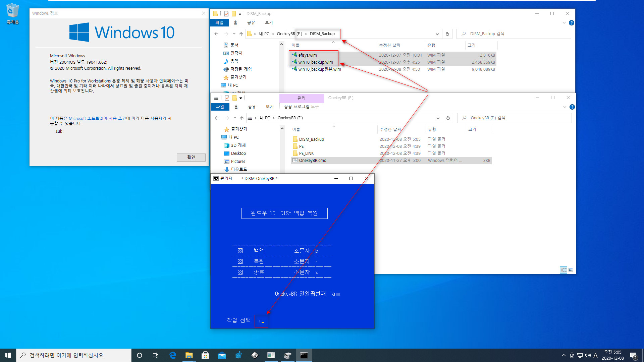
Task: Open Task View on the taskbar
Action: tap(156, 355)
